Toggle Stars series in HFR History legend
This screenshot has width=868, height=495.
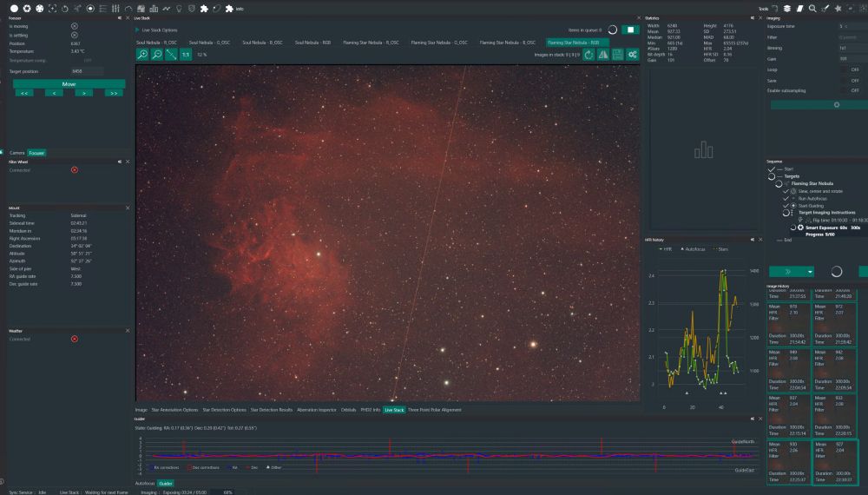point(720,249)
